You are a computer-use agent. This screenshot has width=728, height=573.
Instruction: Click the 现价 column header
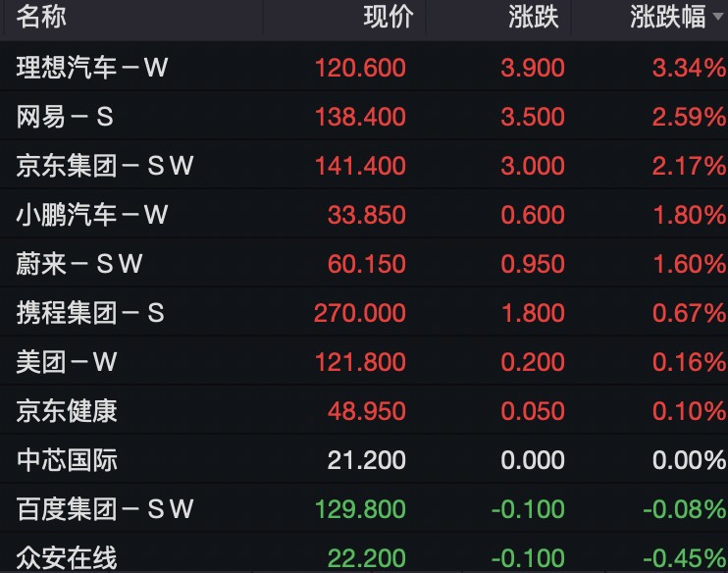point(389,18)
